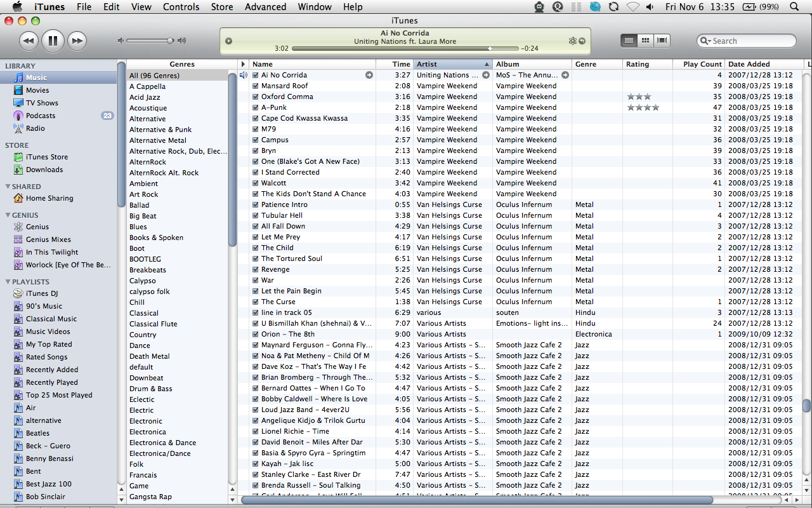
Task: Switch to grid view
Action: point(645,41)
